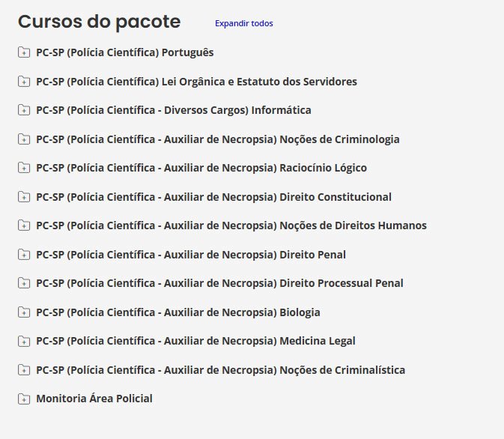Viewport: 504px width, 439px height.
Task: Click folder icon next to Noções de Criminologia
Action: pos(24,139)
